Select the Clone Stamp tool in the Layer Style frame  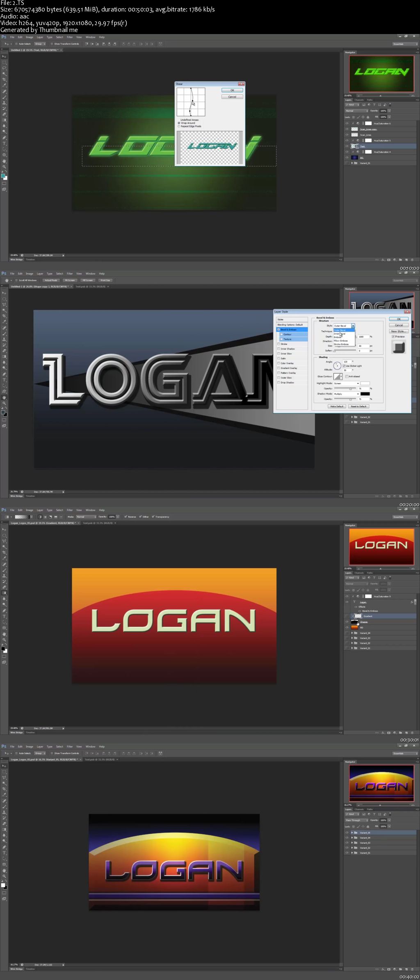tap(5, 340)
